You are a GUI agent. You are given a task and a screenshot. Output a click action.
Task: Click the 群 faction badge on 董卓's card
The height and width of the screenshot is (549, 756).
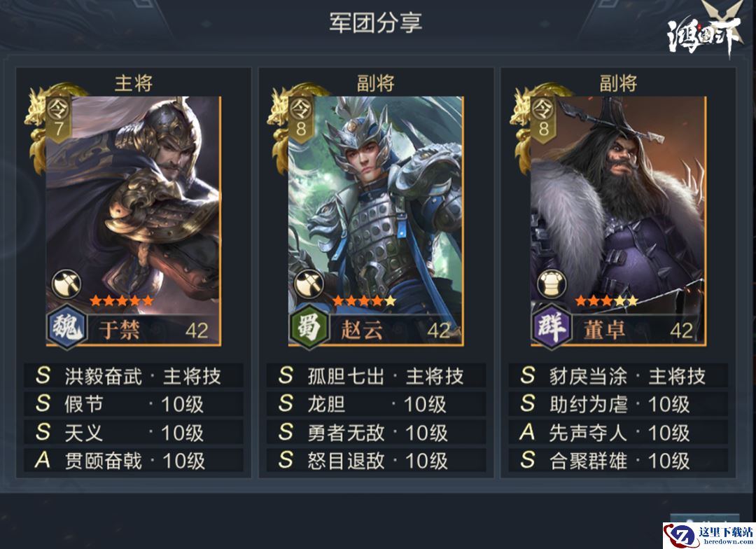[552, 328]
